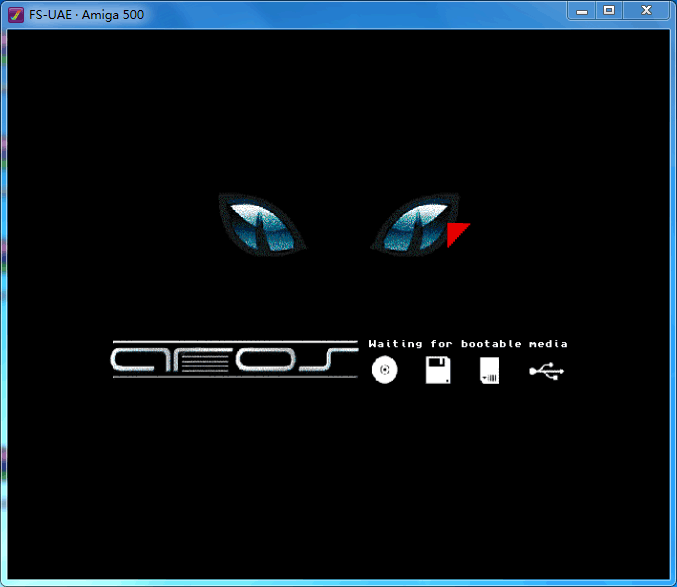677x587 pixels.
Task: Click the CD-ROM disc media icon
Action: 384,370
